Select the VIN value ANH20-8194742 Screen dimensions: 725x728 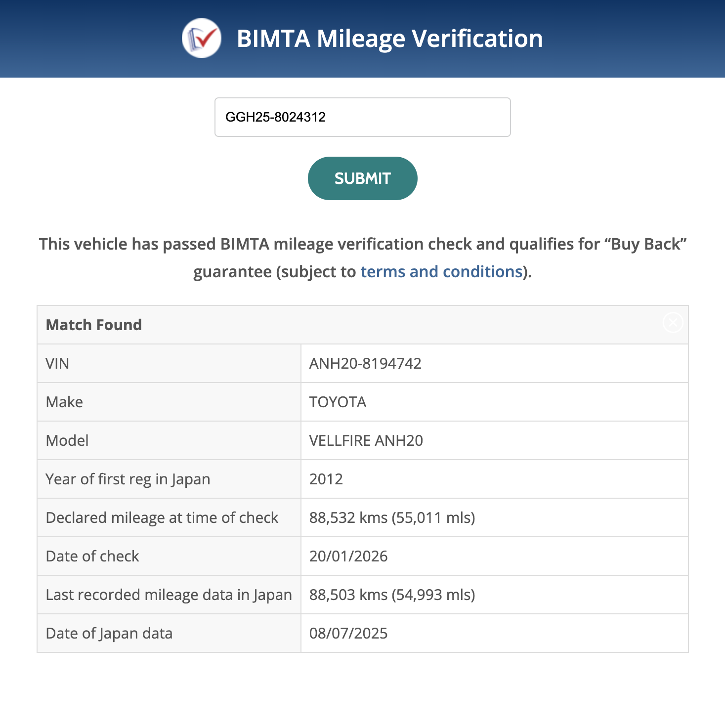tap(365, 364)
